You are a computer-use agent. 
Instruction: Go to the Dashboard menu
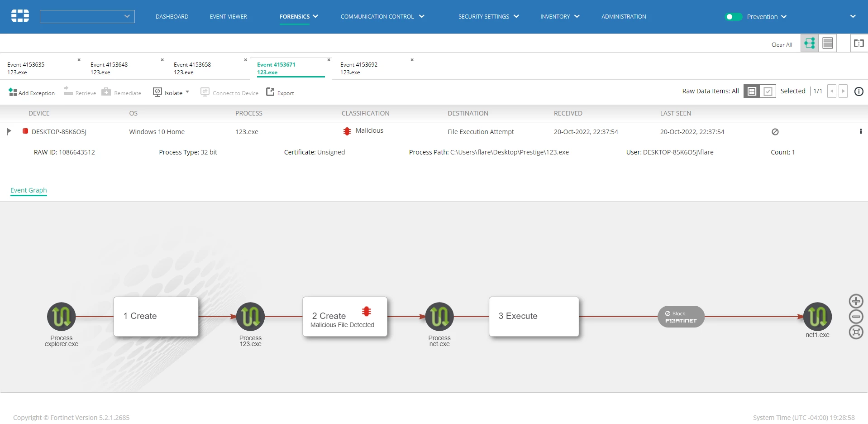point(172,17)
